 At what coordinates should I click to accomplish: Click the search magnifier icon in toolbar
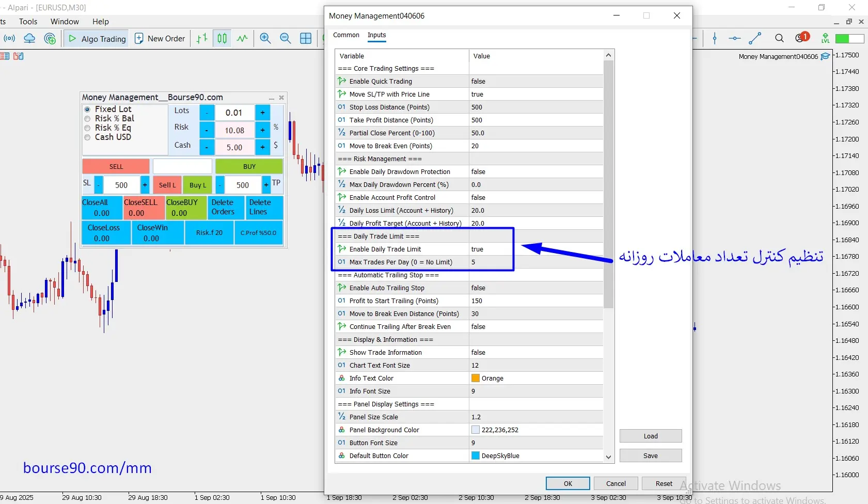click(x=779, y=38)
